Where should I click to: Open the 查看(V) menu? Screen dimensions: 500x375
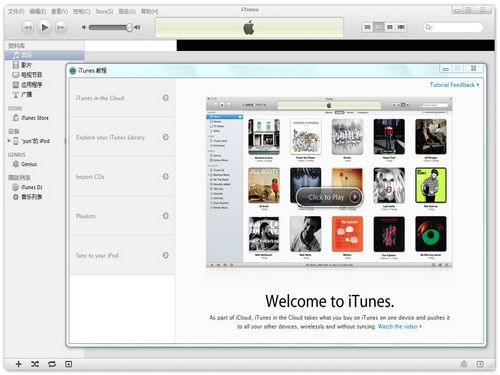(x=59, y=11)
